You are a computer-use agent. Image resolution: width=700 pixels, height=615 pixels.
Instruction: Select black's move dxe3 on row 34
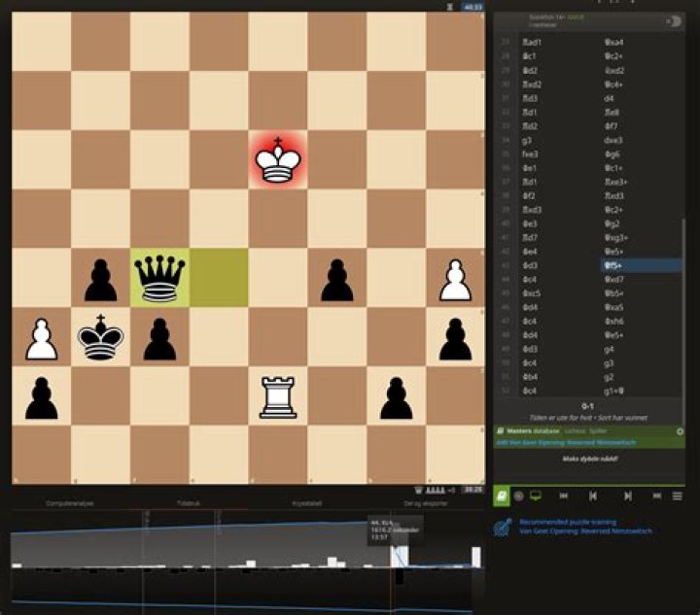tap(641, 140)
